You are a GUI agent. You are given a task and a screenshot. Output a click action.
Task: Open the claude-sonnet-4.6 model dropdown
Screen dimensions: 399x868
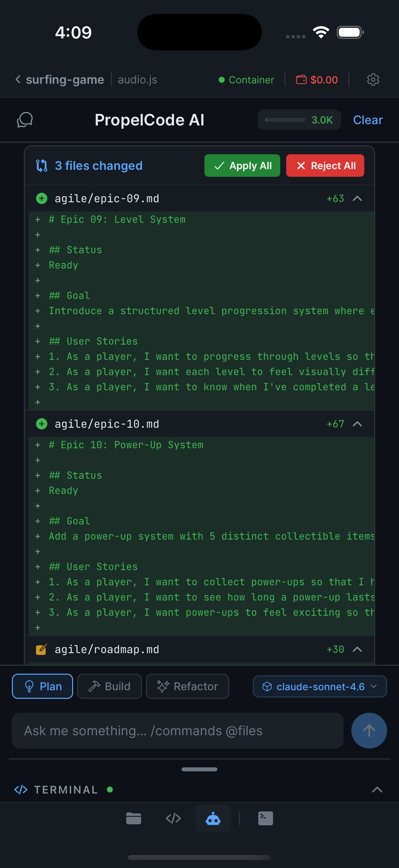click(319, 686)
